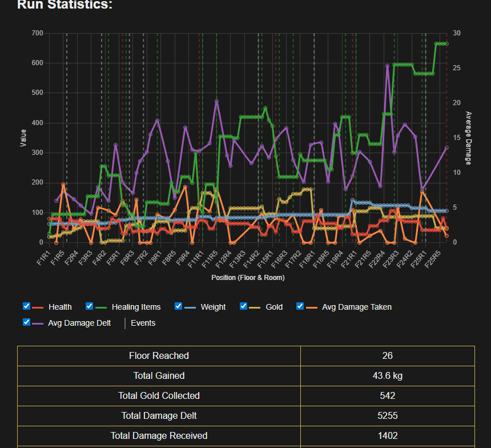This screenshot has width=491, height=448.
Task: Click the red Health legend line swatch
Action: tap(38, 307)
